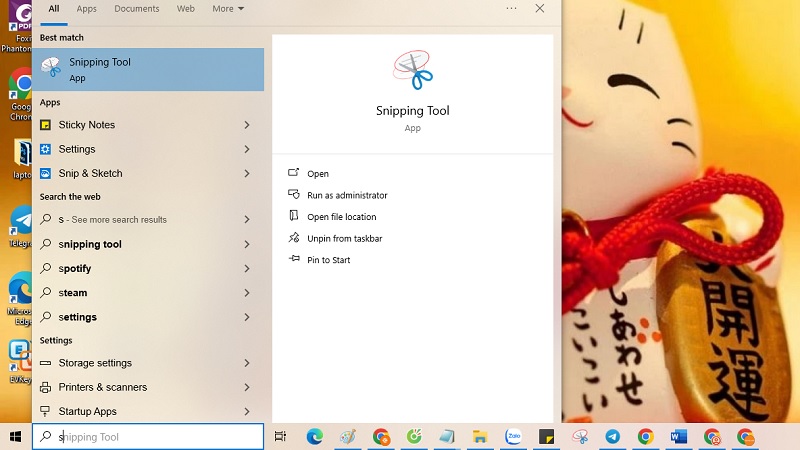Expand Startup Apps result arrow

coord(247,411)
